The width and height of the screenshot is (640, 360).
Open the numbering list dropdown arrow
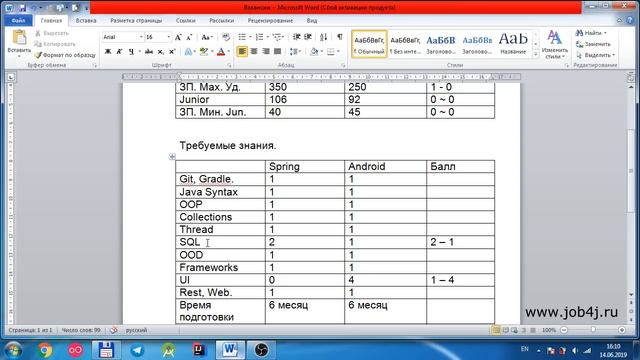point(267,37)
